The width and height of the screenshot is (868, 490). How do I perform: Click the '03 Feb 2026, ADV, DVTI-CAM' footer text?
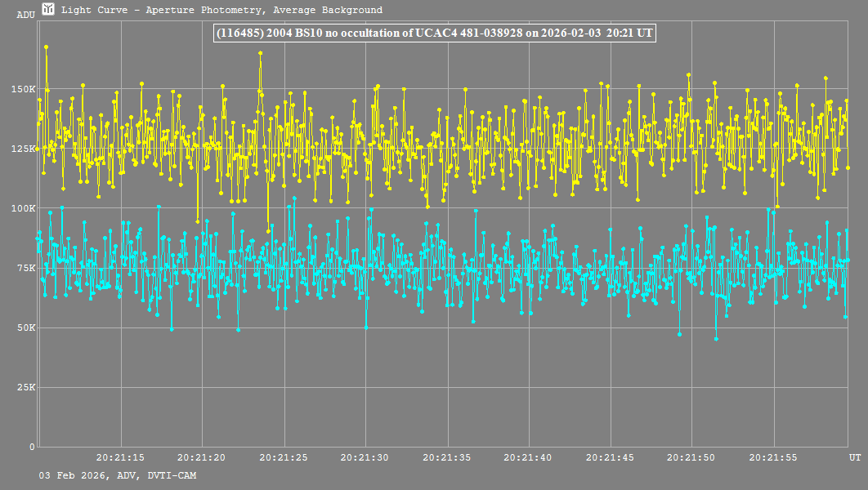click(x=117, y=475)
